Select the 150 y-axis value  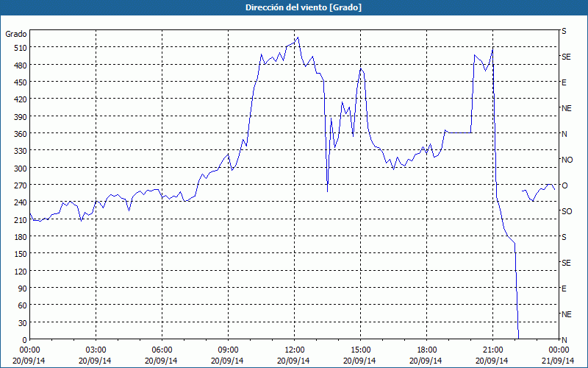tap(21, 254)
